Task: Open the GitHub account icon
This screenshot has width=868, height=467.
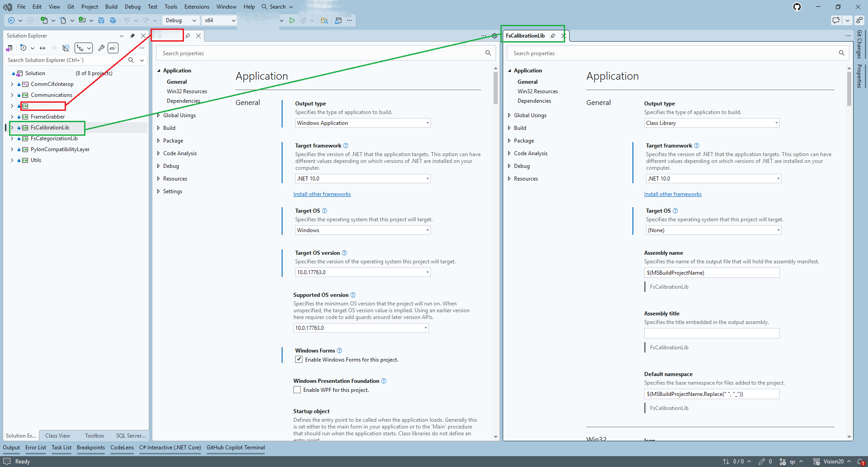Action: pos(797,7)
